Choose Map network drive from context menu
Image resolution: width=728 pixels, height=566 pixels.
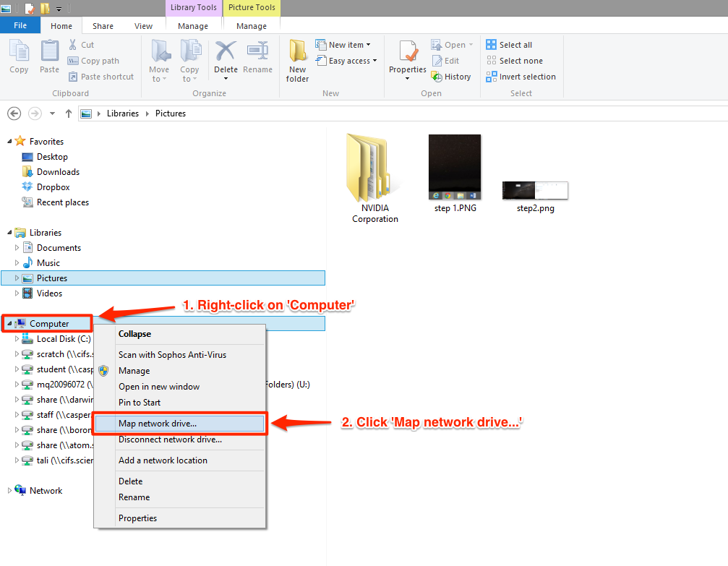158,424
